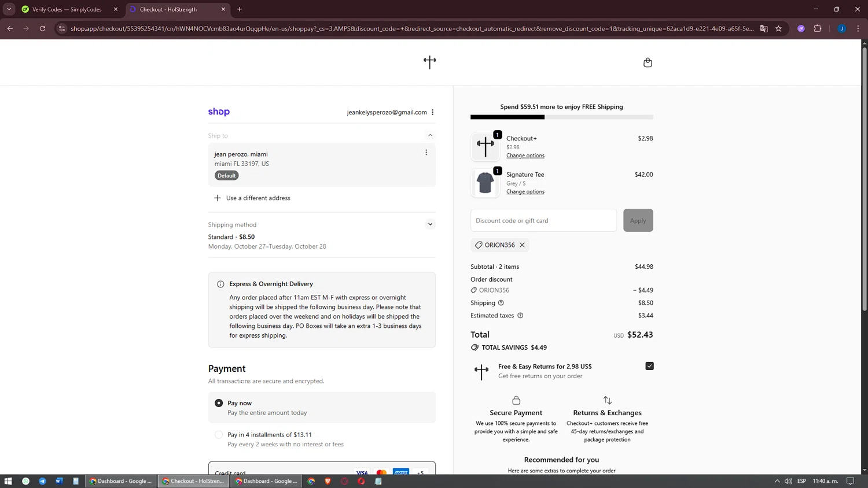Open WhatsApp from the taskbar
Image resolution: width=868 pixels, height=488 pixels.
tap(25, 481)
